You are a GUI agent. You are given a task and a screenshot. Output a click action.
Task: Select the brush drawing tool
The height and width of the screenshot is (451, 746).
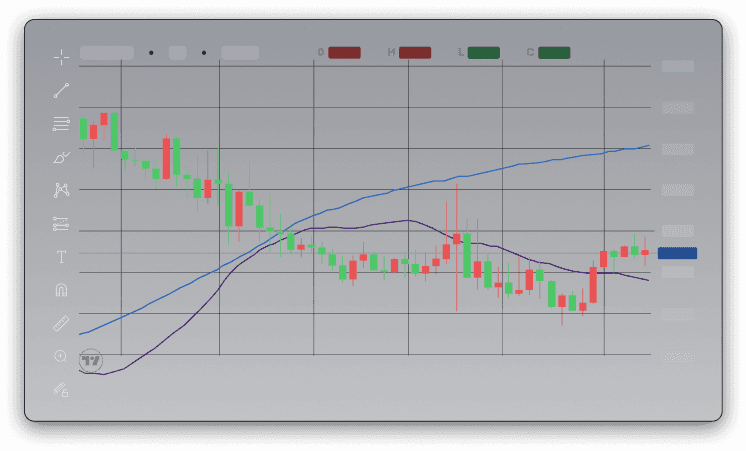61,157
